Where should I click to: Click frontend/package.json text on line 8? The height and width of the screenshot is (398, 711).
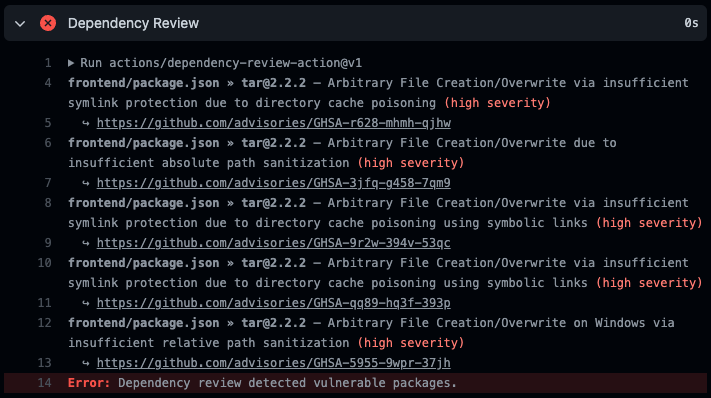tap(144, 203)
